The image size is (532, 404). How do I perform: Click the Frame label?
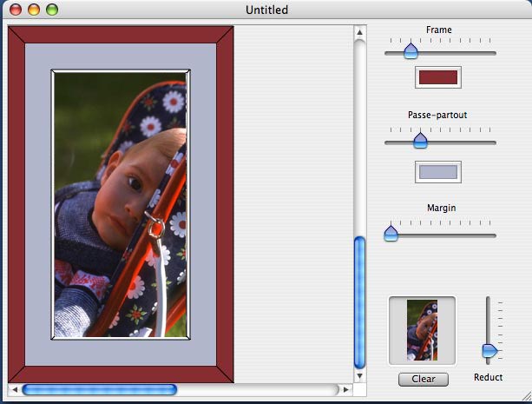(x=438, y=30)
